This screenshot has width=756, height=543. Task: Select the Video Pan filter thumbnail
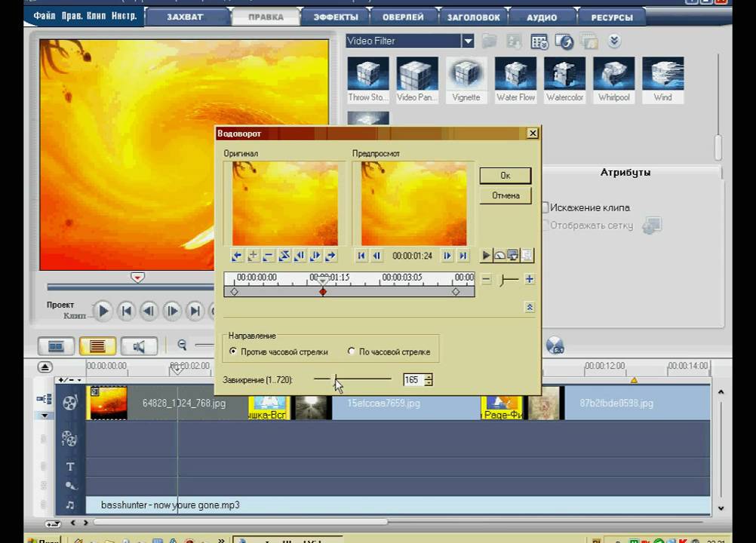coord(417,79)
